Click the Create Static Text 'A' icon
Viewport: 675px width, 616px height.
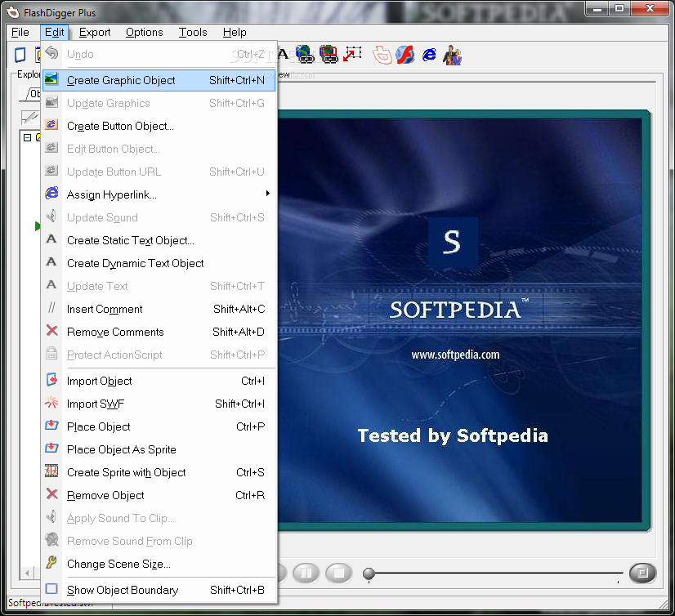51,239
